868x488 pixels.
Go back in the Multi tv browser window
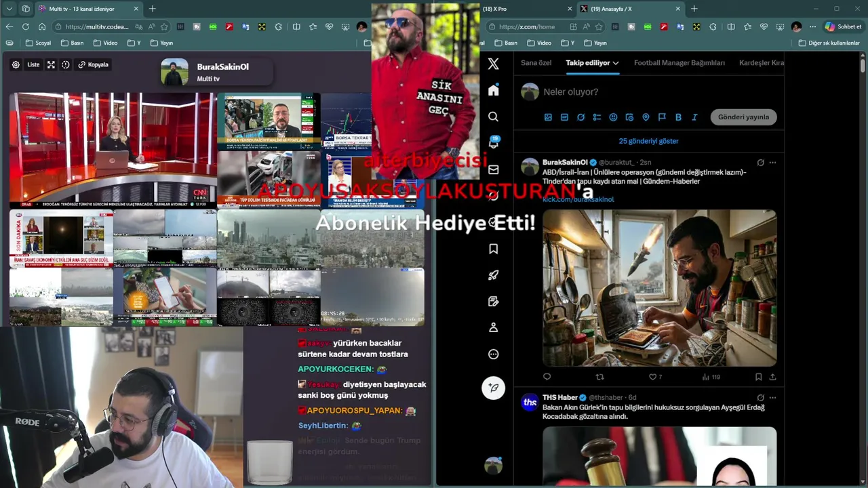(x=9, y=26)
